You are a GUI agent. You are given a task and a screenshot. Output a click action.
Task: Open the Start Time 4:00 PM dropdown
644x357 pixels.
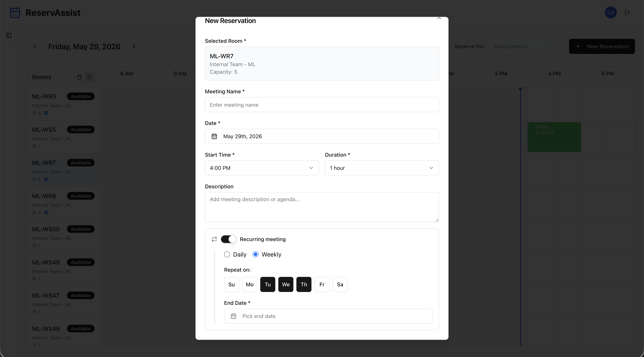click(x=262, y=168)
